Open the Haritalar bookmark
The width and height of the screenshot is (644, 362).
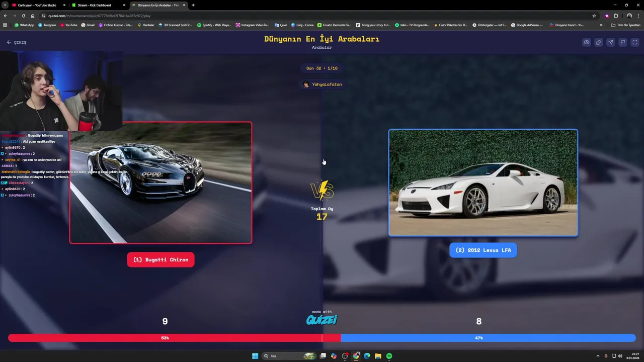coord(146,25)
